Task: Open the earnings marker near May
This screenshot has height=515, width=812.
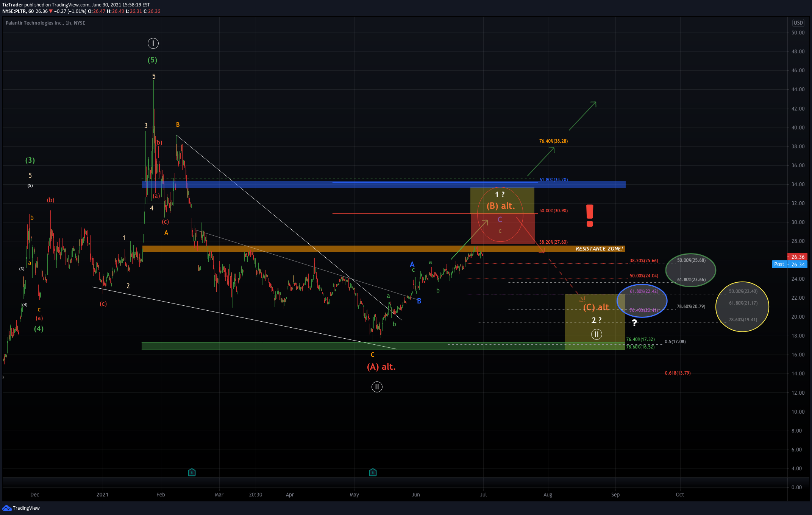Action: tap(373, 472)
